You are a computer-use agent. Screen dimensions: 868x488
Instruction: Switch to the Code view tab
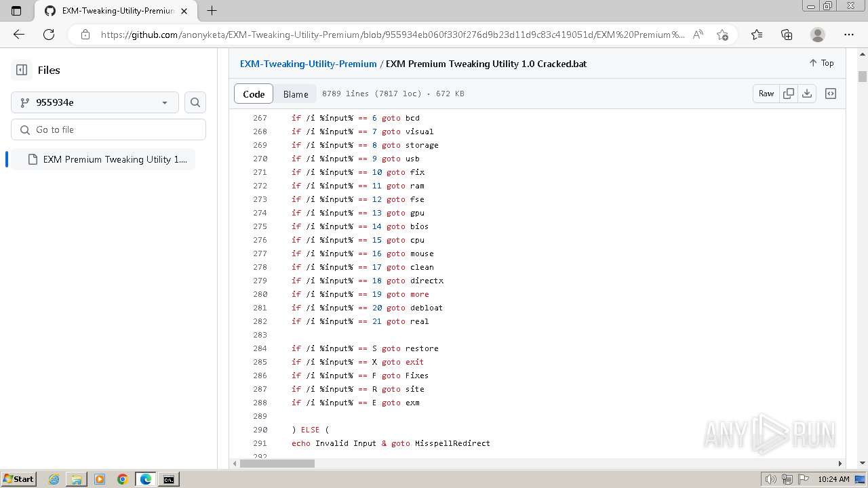pyautogui.click(x=254, y=94)
